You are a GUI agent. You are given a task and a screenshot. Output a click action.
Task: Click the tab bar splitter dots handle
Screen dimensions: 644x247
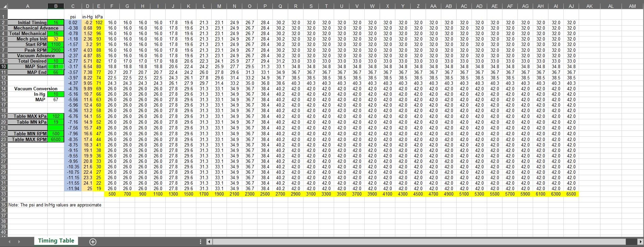(x=200, y=242)
